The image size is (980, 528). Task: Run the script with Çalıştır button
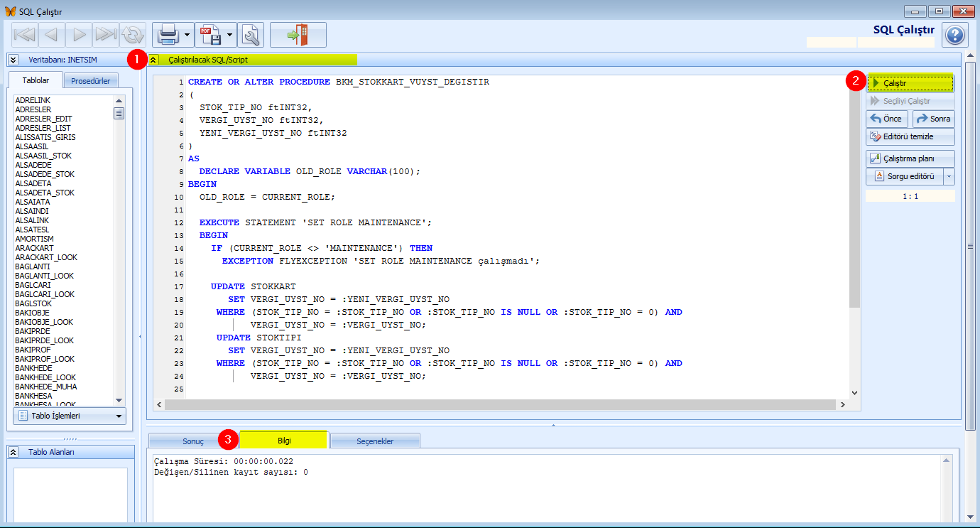click(x=910, y=83)
